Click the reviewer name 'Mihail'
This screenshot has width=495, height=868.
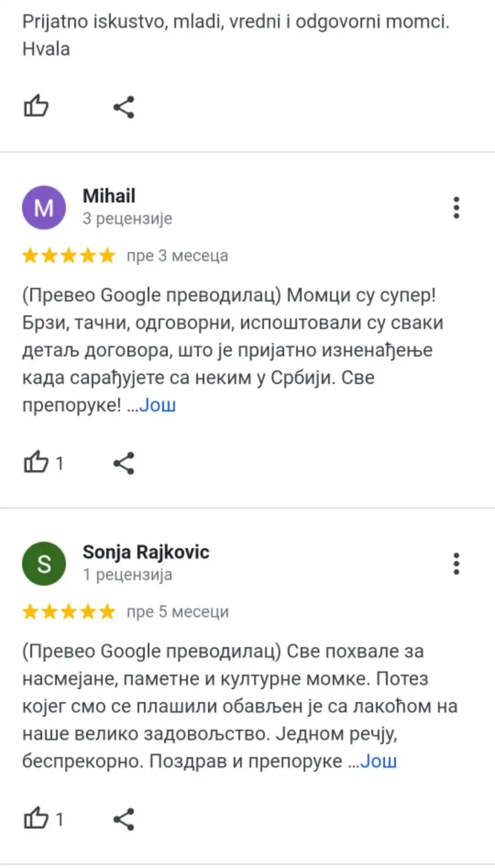coord(109,196)
